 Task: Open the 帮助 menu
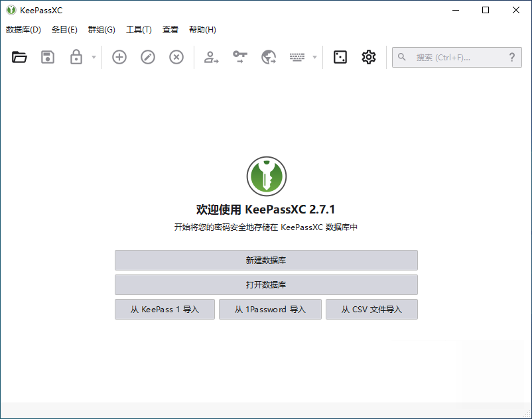pyautogui.click(x=202, y=29)
